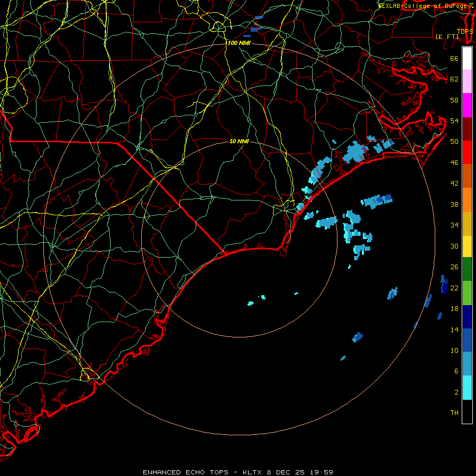Click the "38" legend value
The height and width of the screenshot is (476, 476).
pos(454,205)
